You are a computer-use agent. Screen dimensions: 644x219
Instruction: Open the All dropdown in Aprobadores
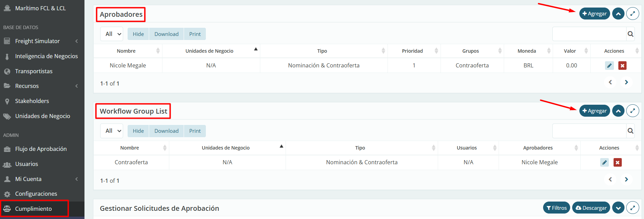coord(111,34)
